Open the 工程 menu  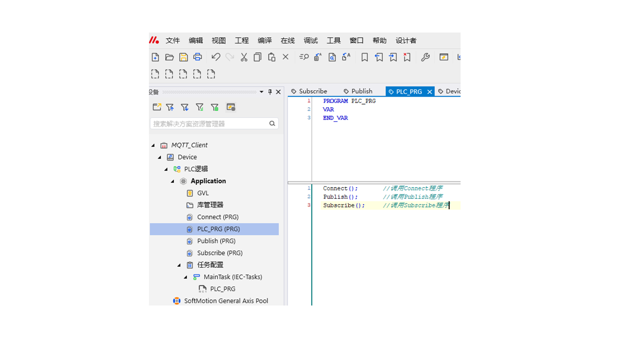[242, 41]
